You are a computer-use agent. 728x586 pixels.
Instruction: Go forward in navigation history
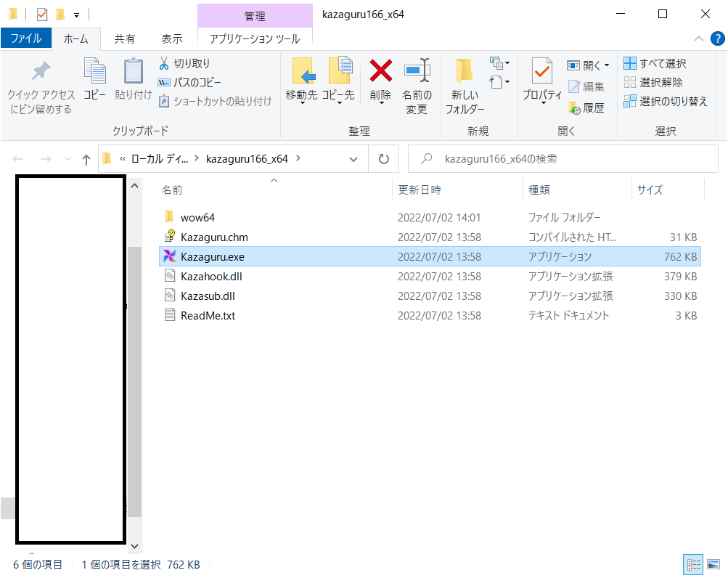(x=46, y=159)
